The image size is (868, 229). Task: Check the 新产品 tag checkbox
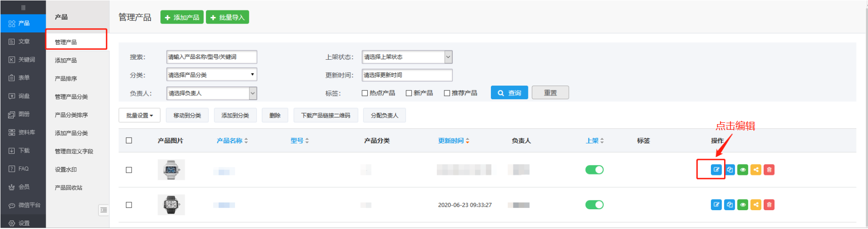409,93
